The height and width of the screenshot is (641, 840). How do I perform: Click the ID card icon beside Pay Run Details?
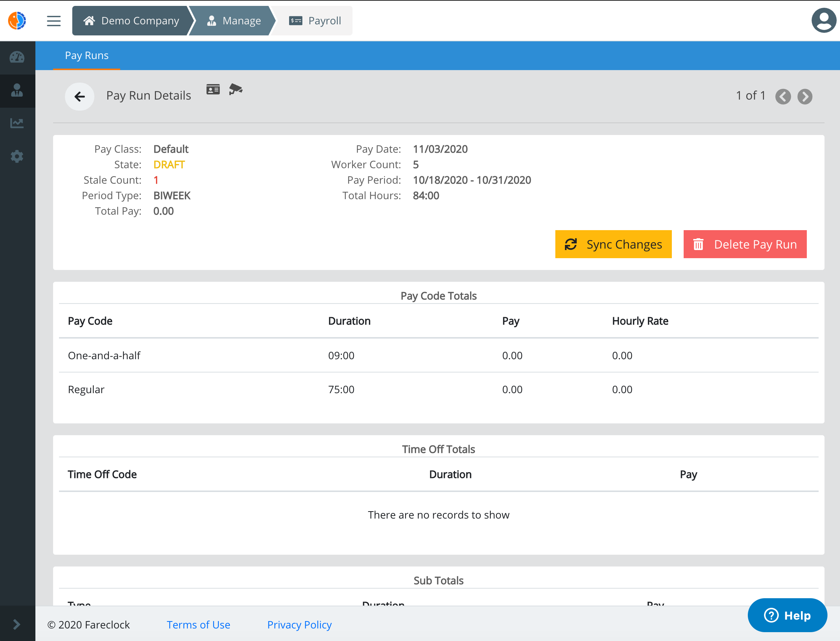213,90
